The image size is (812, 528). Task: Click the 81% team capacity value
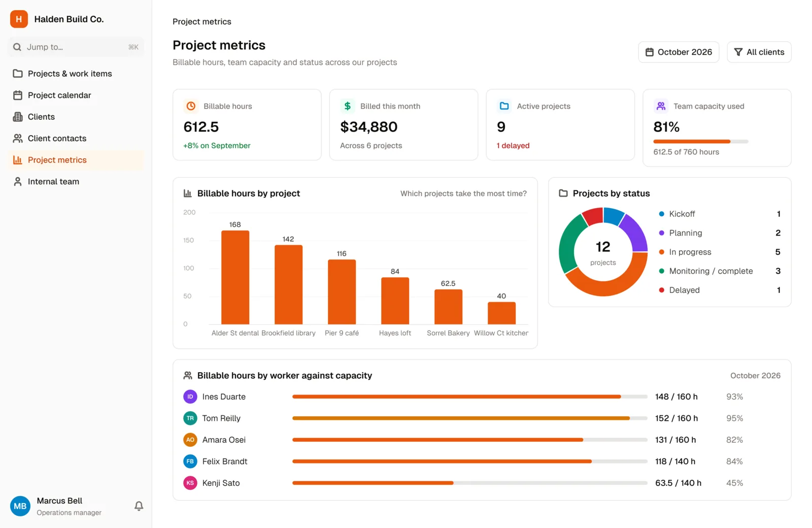[x=666, y=127]
